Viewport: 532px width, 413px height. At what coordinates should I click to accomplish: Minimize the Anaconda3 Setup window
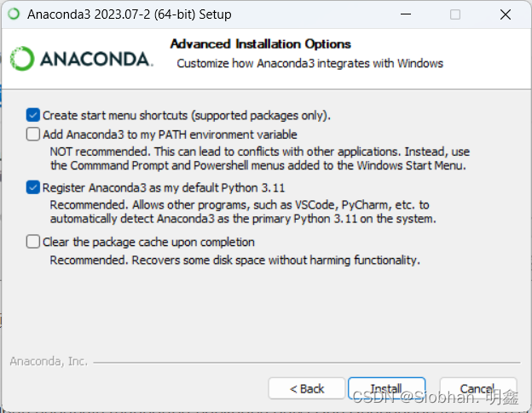point(406,14)
